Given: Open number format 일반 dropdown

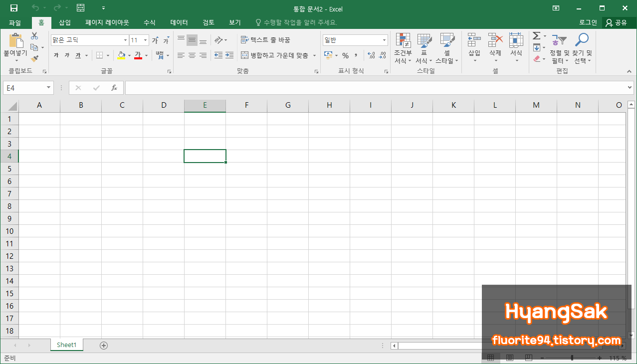Looking at the screenshot, I should point(384,40).
